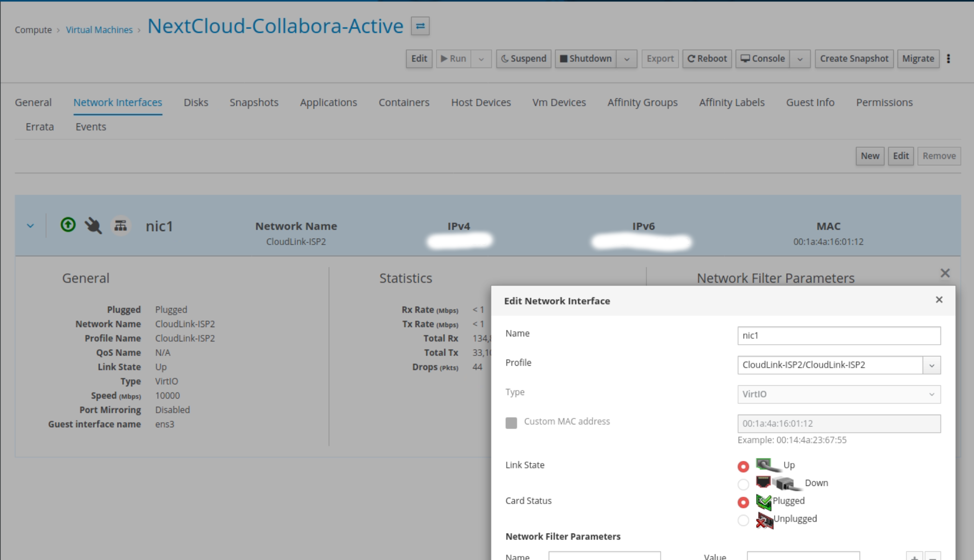This screenshot has width=974, height=560.
Task: Click the Reboot button with the refresh icon
Action: pyautogui.click(x=707, y=59)
